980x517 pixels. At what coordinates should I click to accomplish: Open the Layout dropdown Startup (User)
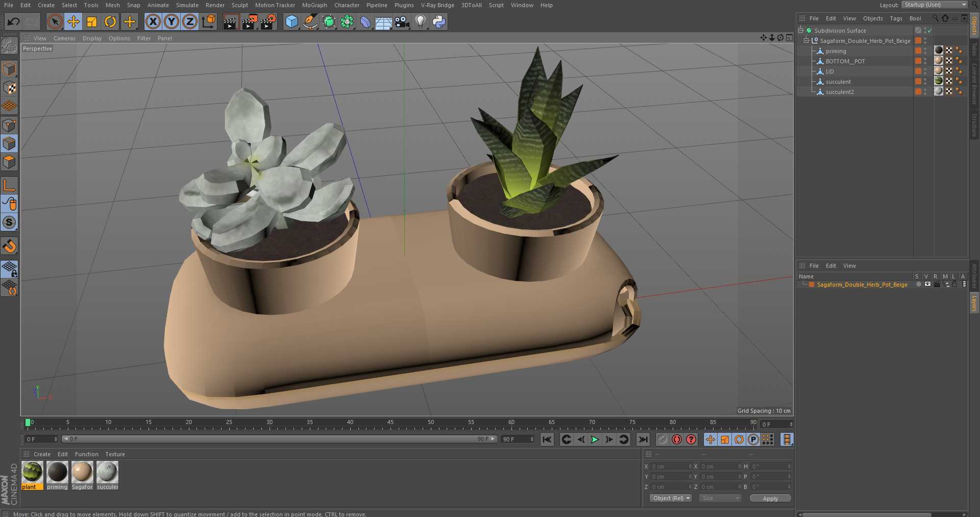[935, 5]
